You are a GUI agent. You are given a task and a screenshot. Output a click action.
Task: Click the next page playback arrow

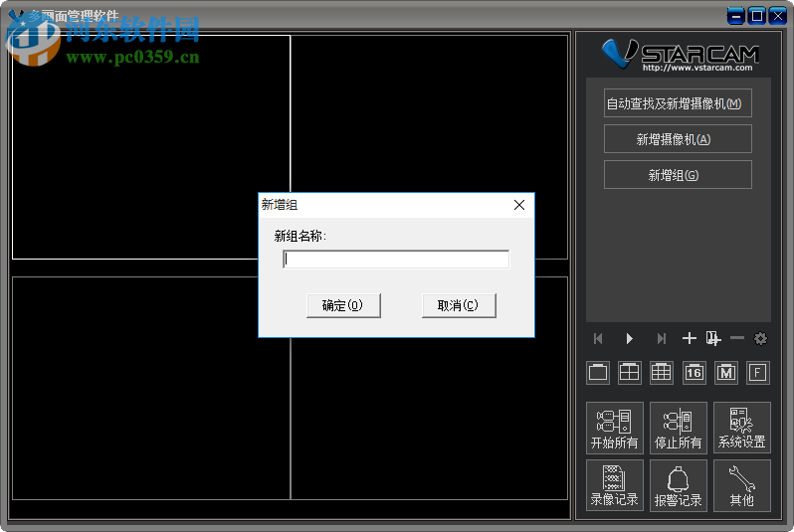pyautogui.click(x=661, y=338)
